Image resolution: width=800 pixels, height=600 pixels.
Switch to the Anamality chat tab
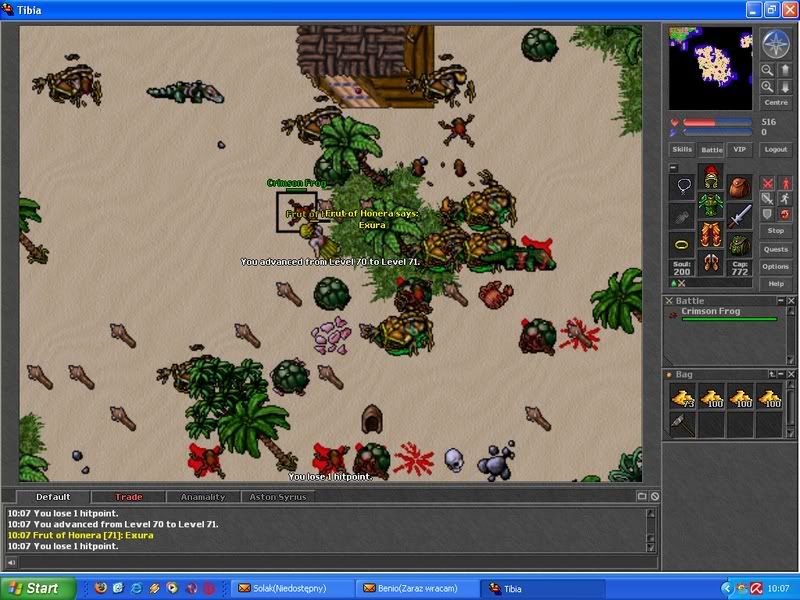[x=203, y=497]
